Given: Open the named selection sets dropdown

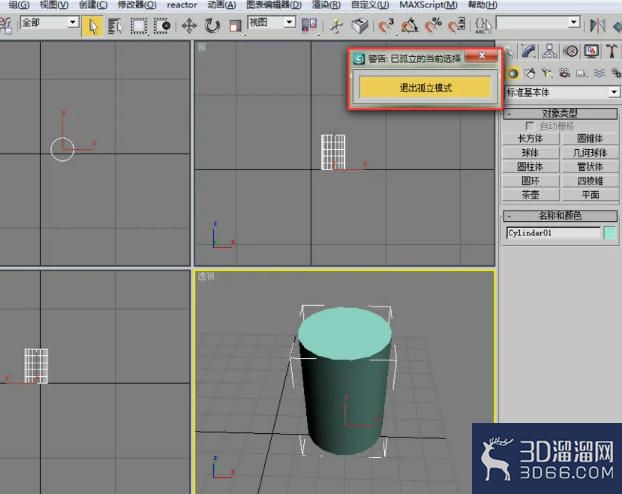Looking at the screenshot, I should [x=538, y=23].
